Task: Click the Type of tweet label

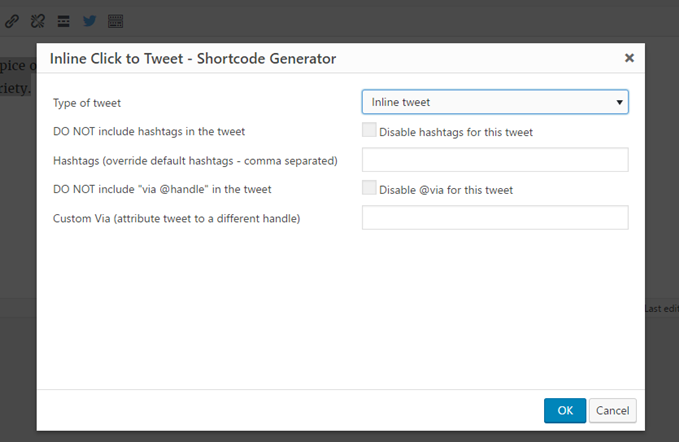Action: [x=87, y=103]
